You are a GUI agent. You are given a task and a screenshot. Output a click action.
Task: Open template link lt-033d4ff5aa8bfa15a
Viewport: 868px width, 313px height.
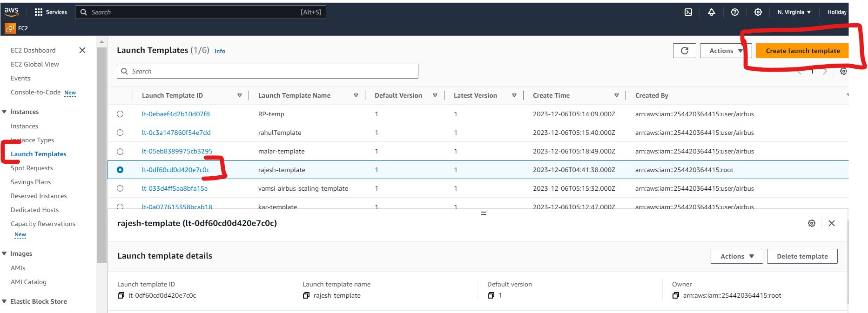click(175, 188)
